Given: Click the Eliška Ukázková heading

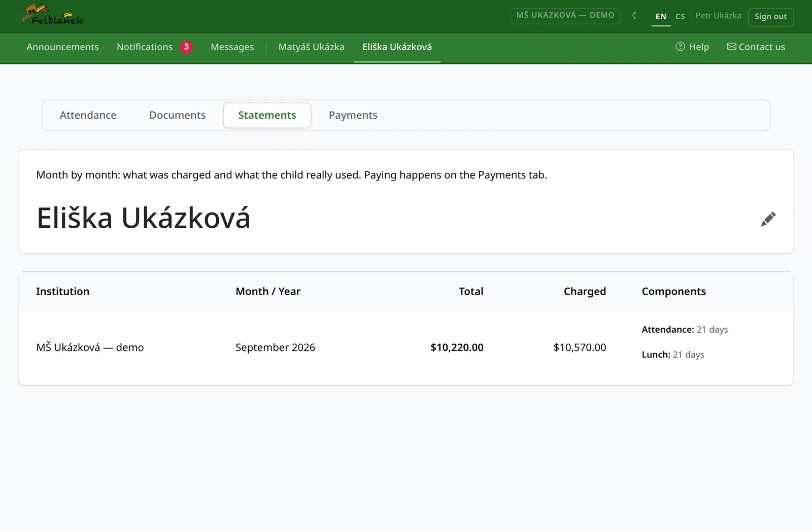Looking at the screenshot, I should click(144, 218).
